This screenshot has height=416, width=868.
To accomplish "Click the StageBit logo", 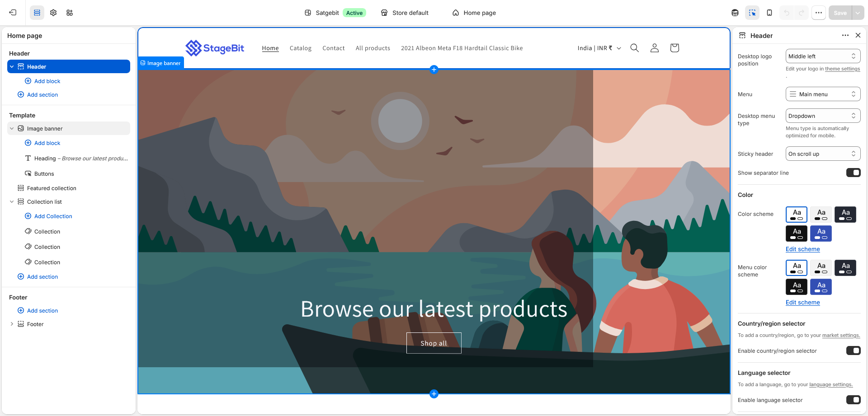I will [x=215, y=48].
